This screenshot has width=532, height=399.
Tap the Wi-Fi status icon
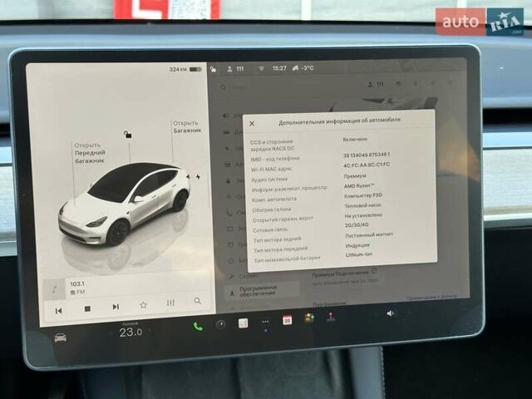pos(261,68)
